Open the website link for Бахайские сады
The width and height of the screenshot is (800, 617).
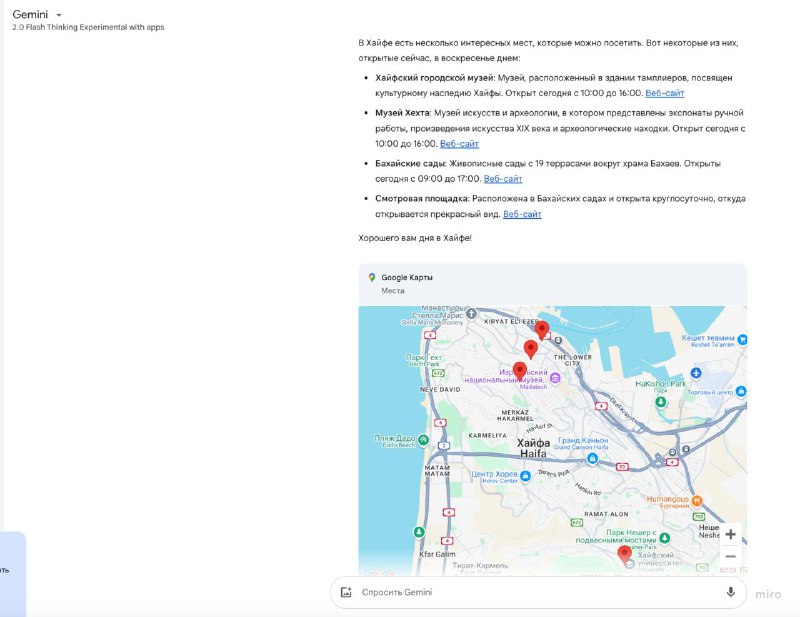pyautogui.click(x=503, y=179)
